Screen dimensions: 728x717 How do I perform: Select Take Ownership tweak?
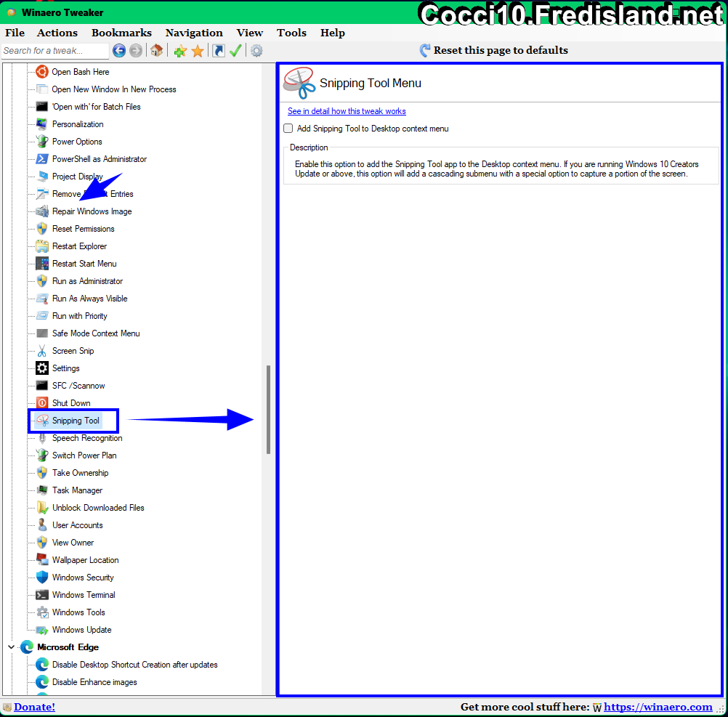point(80,473)
